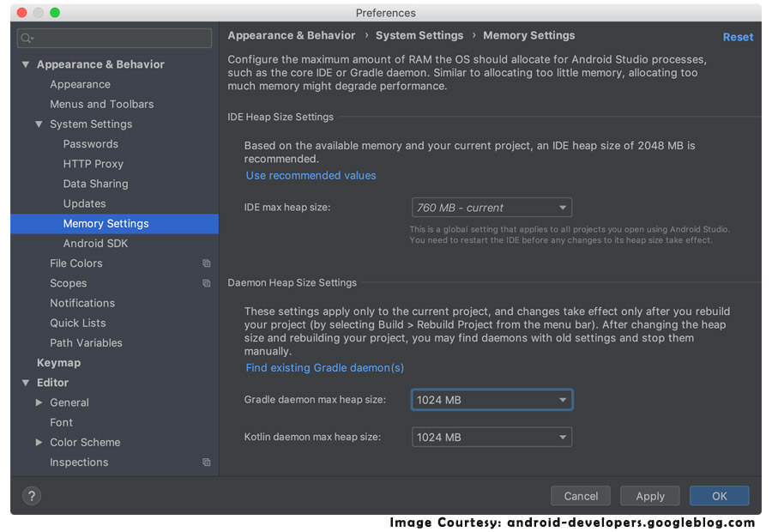Click the project-level icon beside Inspections

tap(206, 462)
